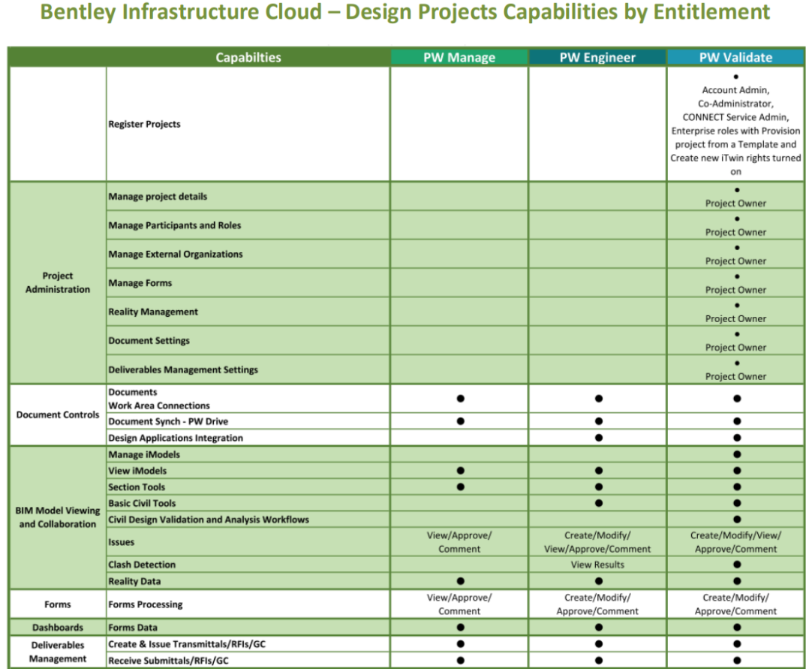
Task: Select the Reality Management row label
Action: click(x=153, y=312)
